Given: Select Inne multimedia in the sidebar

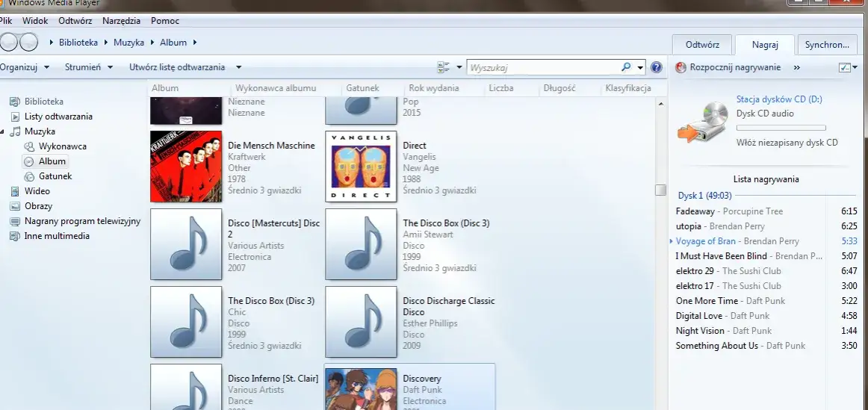Looking at the screenshot, I should point(57,236).
